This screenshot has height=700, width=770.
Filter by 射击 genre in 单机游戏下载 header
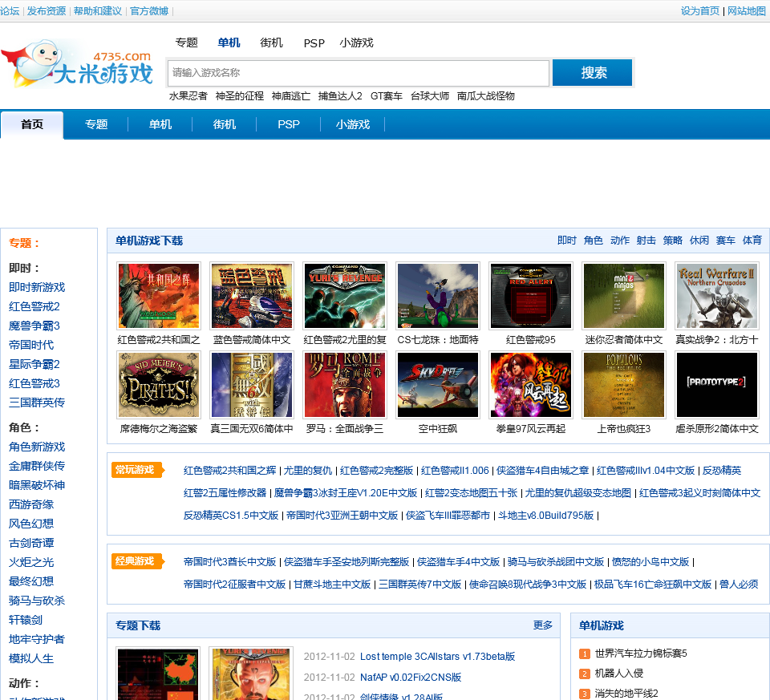(646, 240)
